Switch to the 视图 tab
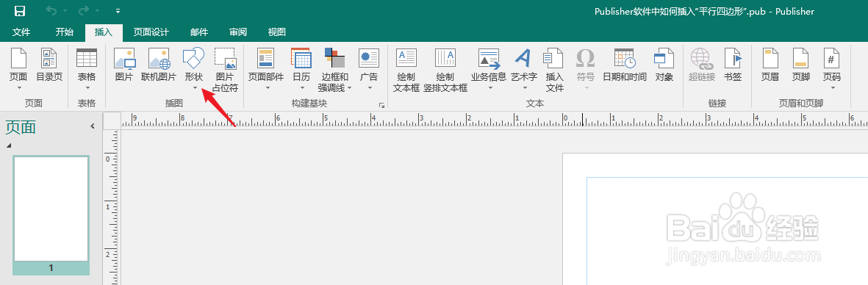The image size is (868, 285). pos(277,32)
